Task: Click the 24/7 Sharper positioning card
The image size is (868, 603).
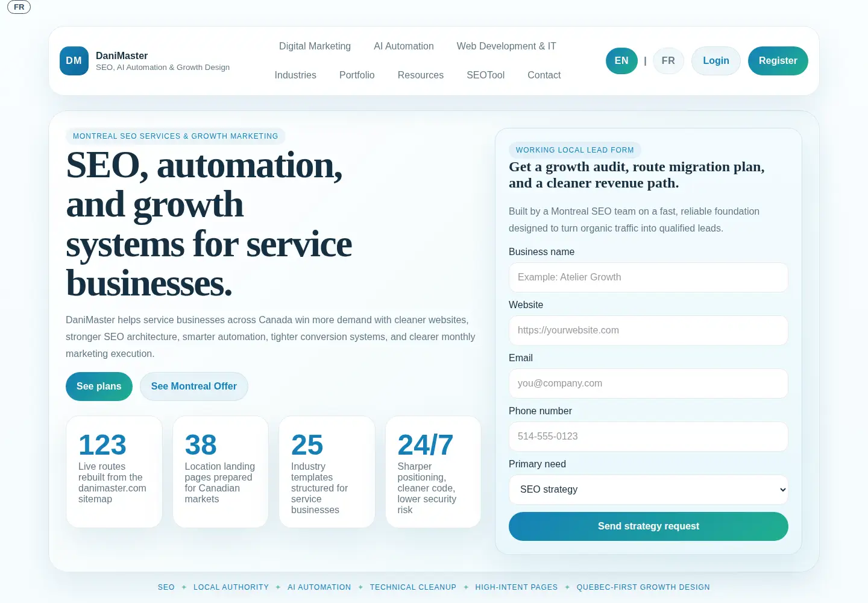Action: (x=433, y=472)
